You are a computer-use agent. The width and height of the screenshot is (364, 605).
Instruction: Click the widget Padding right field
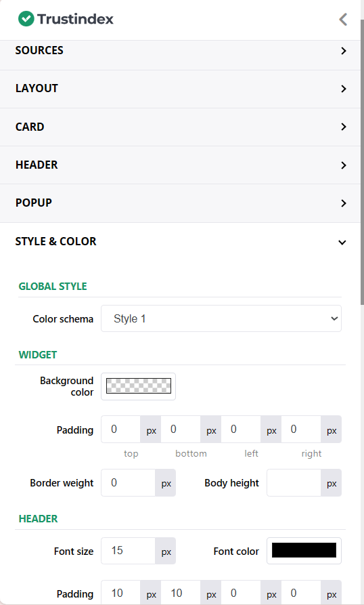pos(301,429)
